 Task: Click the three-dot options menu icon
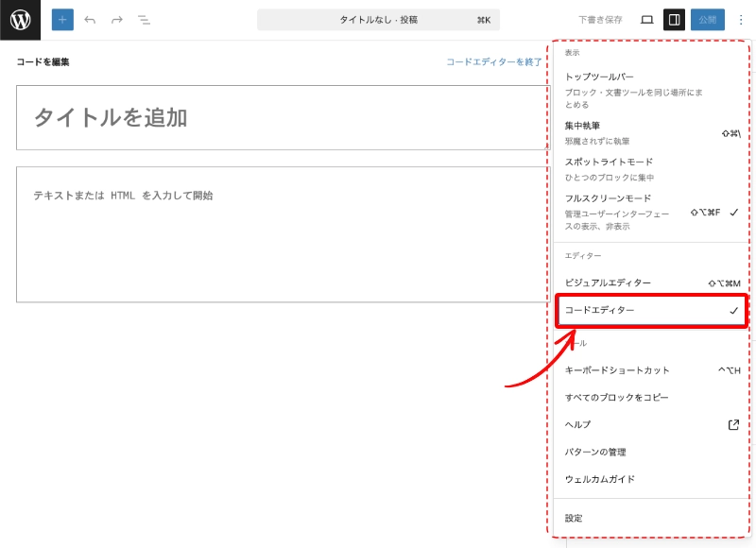(x=741, y=20)
